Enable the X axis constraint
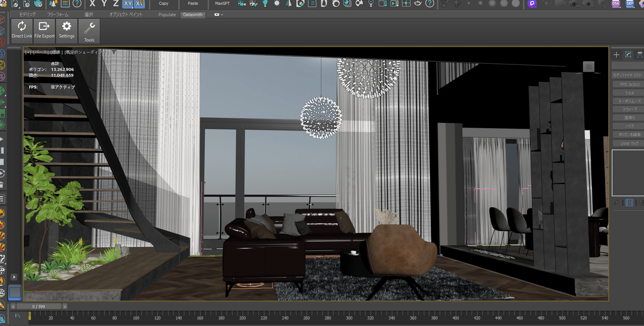The height and width of the screenshot is (326, 644). 92,4
